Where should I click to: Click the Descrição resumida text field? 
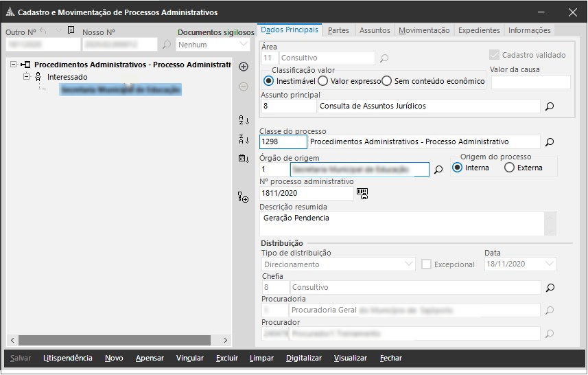(402, 223)
